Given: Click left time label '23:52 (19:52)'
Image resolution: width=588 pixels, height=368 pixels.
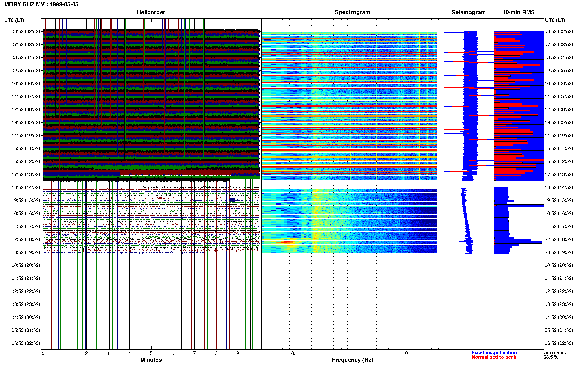Looking at the screenshot, I should tap(26, 252).
